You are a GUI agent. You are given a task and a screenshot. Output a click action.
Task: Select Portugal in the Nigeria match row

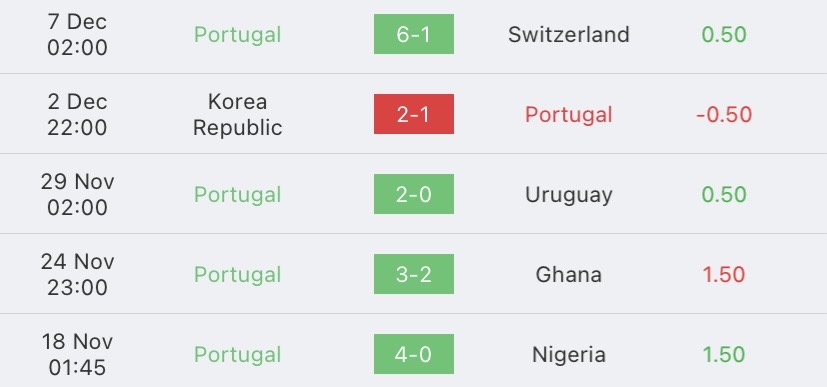coord(237,355)
